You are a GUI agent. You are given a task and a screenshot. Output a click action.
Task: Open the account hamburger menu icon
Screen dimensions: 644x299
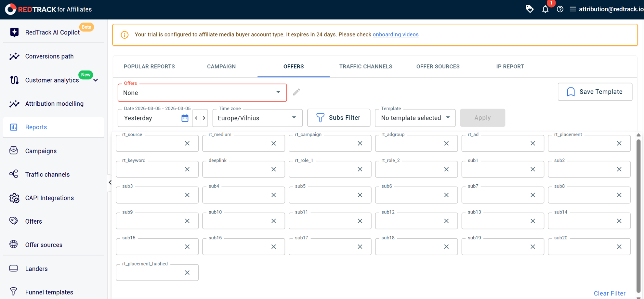point(573,9)
